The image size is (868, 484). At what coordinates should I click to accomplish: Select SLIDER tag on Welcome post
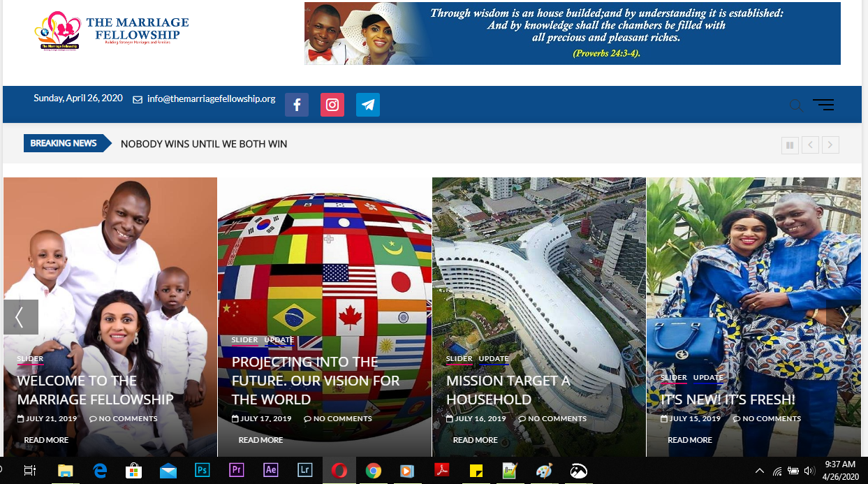(30, 359)
